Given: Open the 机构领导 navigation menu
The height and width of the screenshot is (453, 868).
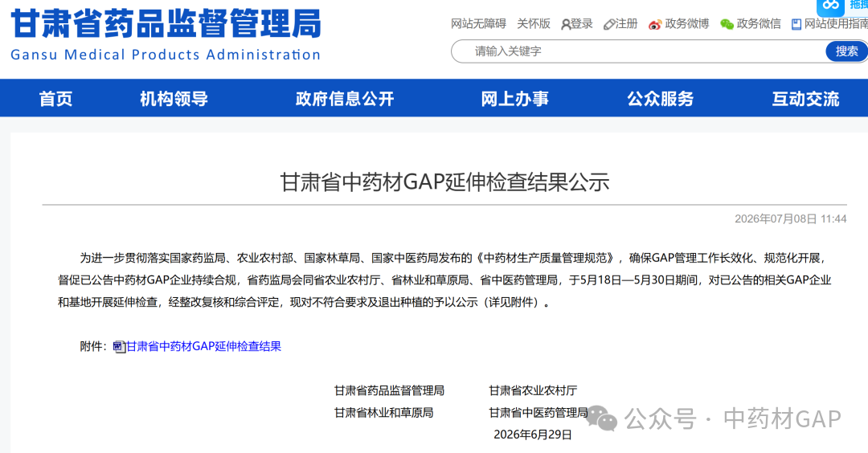Looking at the screenshot, I should pos(174,99).
